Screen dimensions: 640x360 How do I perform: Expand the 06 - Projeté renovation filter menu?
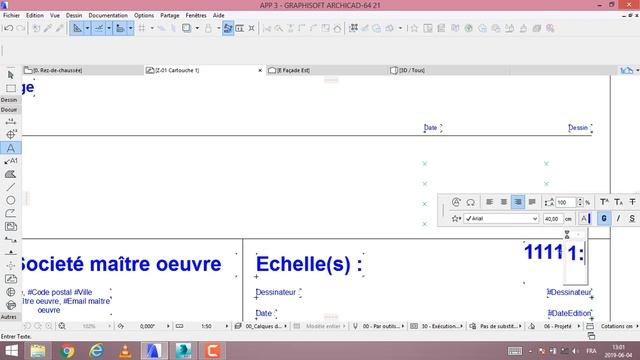[x=578, y=326]
